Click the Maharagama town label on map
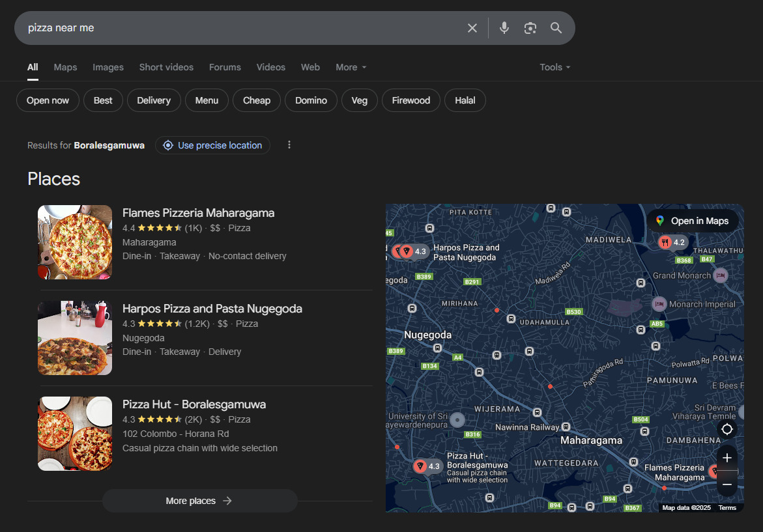 [x=591, y=441]
